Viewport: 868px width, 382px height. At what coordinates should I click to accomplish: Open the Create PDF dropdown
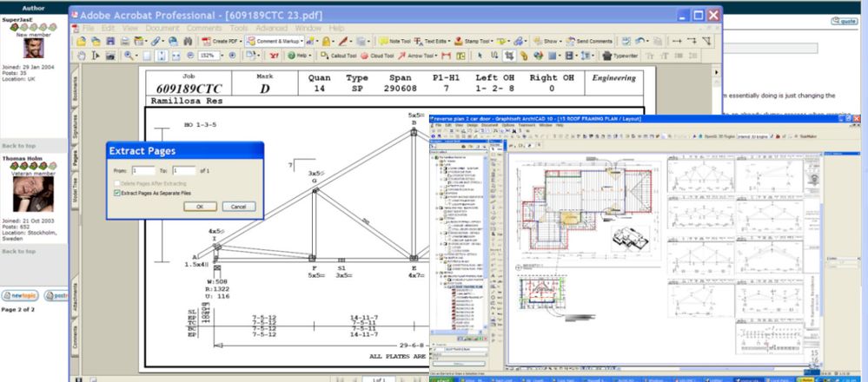pyautogui.click(x=241, y=42)
